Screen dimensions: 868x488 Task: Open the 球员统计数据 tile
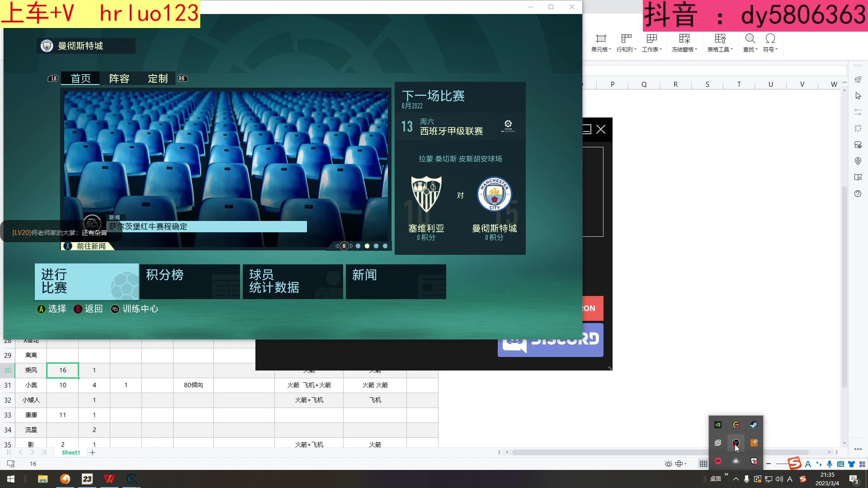point(293,282)
